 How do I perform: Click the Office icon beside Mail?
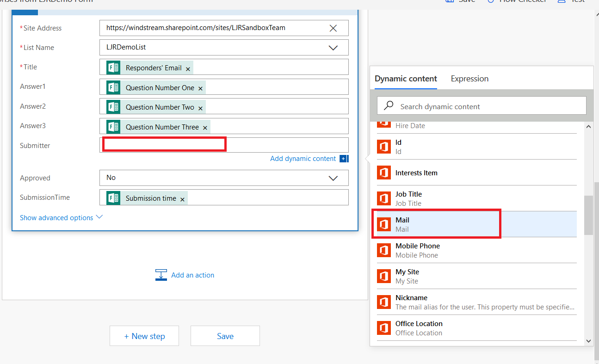tap(384, 224)
